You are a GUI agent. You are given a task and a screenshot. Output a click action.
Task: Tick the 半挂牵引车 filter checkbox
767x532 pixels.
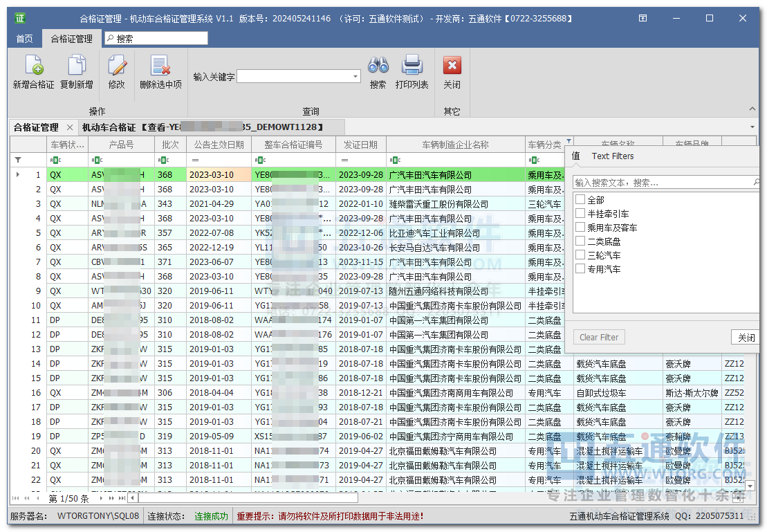580,214
